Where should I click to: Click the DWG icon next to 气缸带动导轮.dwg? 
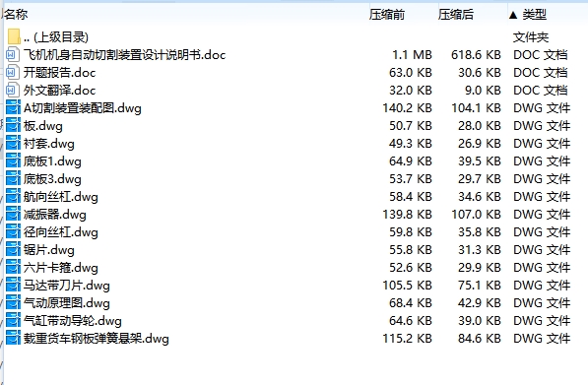[x=13, y=321]
